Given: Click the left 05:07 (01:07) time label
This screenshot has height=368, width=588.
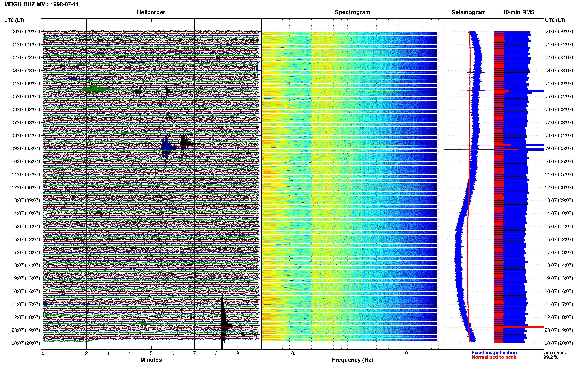Looking at the screenshot, I should [26, 96].
